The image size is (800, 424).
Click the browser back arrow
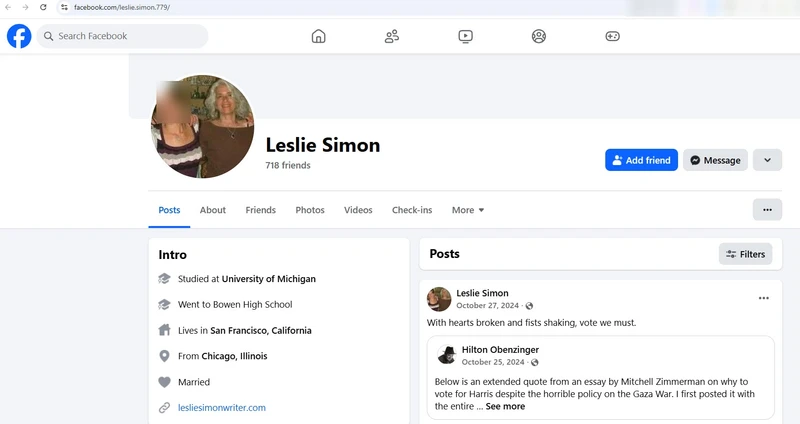8,7
